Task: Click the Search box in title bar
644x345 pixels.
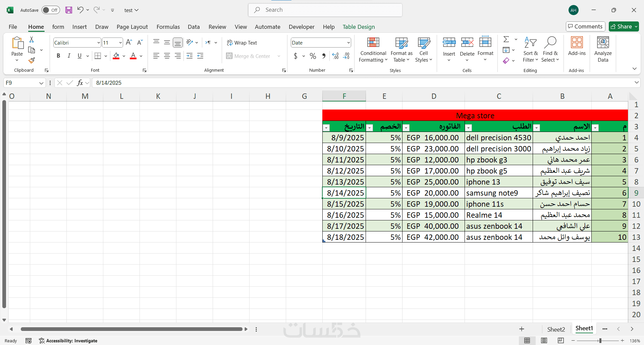Action: [x=325, y=10]
